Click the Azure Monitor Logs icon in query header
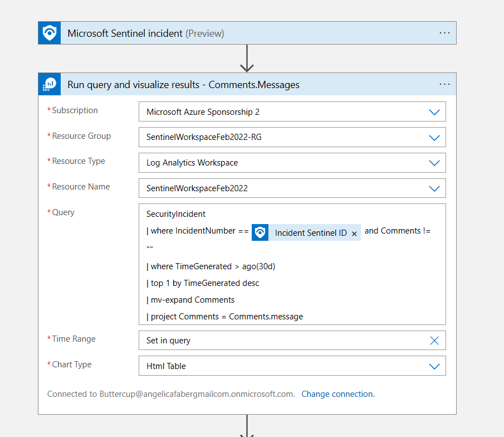The height and width of the screenshot is (437, 504). pyautogui.click(x=50, y=85)
